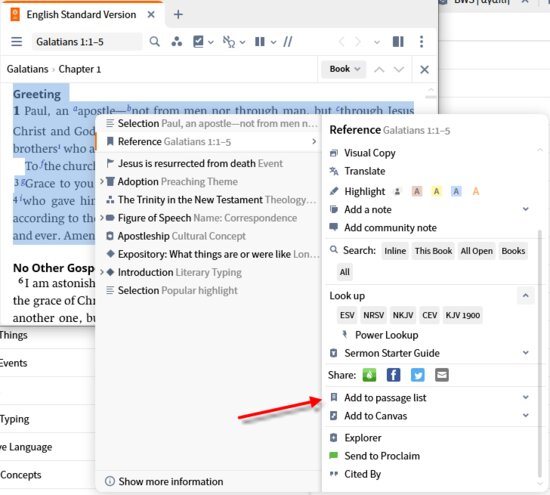Open dropdown arrow next to checkbox filter icon

point(211,42)
